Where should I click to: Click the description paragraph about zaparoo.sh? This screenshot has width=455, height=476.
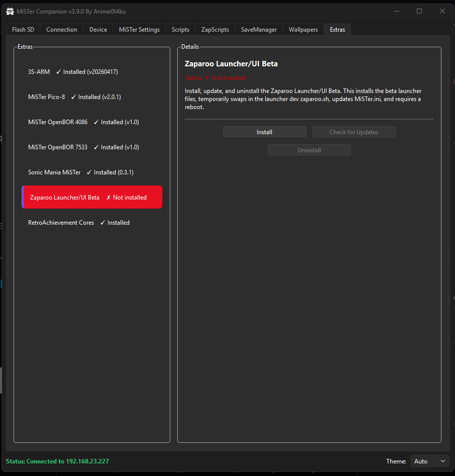pyautogui.click(x=303, y=99)
